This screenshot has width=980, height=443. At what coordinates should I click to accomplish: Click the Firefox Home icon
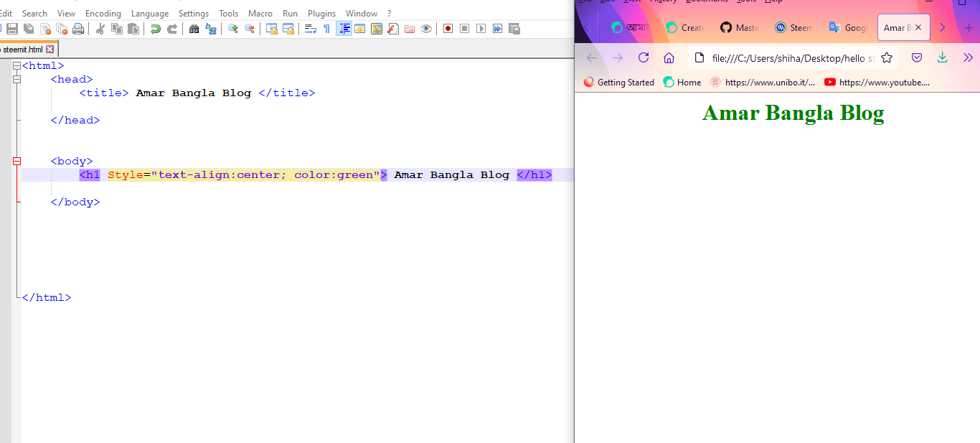[669, 57]
